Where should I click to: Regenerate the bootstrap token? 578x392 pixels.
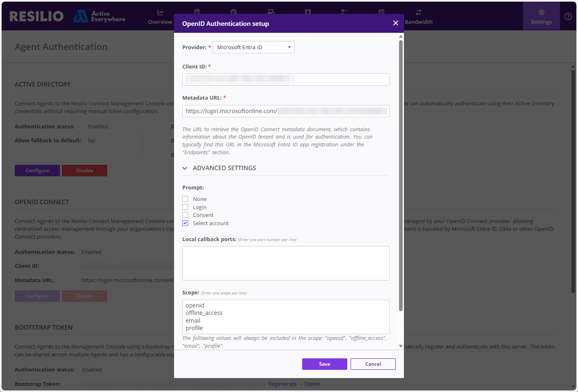pyautogui.click(x=282, y=384)
